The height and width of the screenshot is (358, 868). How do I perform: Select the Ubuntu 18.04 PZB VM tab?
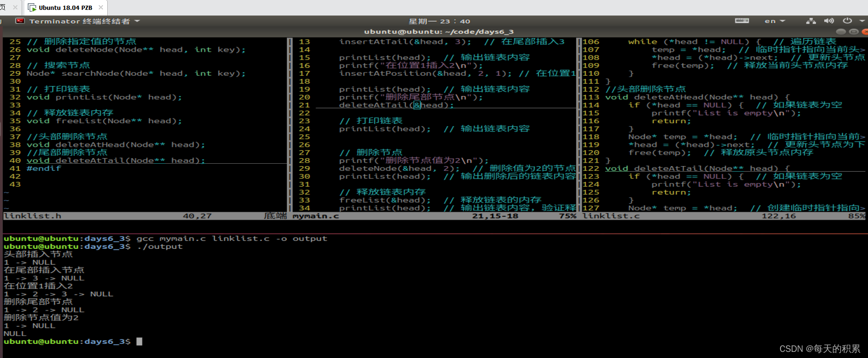65,8
